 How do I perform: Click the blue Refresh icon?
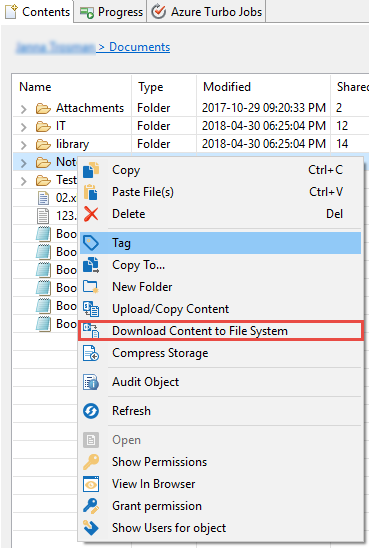click(91, 411)
